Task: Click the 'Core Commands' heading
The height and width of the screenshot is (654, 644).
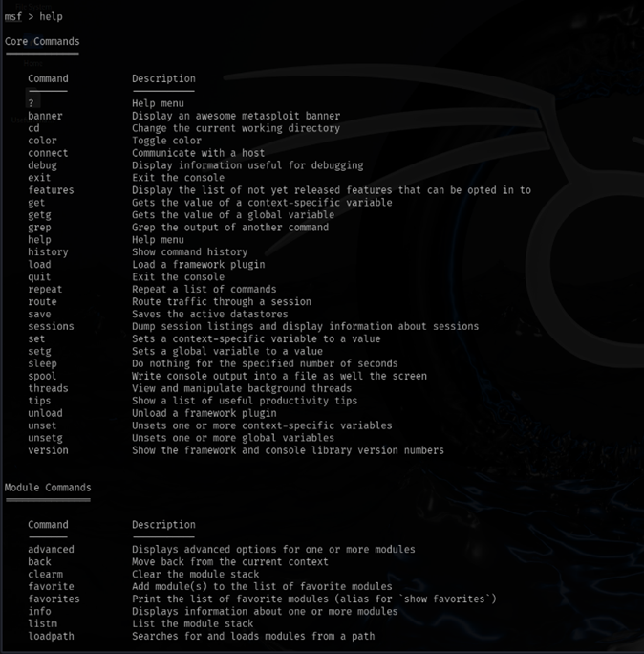Action: point(42,42)
